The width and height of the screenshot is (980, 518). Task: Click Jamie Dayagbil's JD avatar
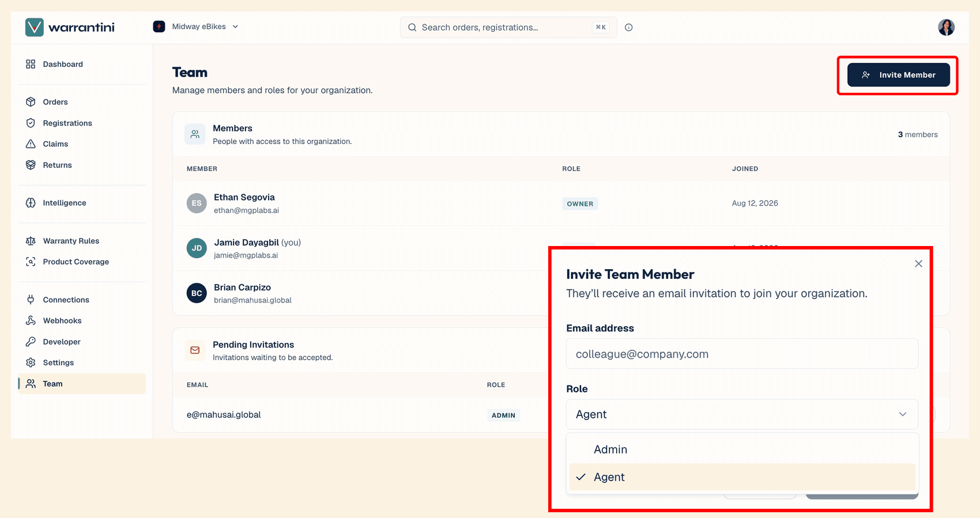197,248
